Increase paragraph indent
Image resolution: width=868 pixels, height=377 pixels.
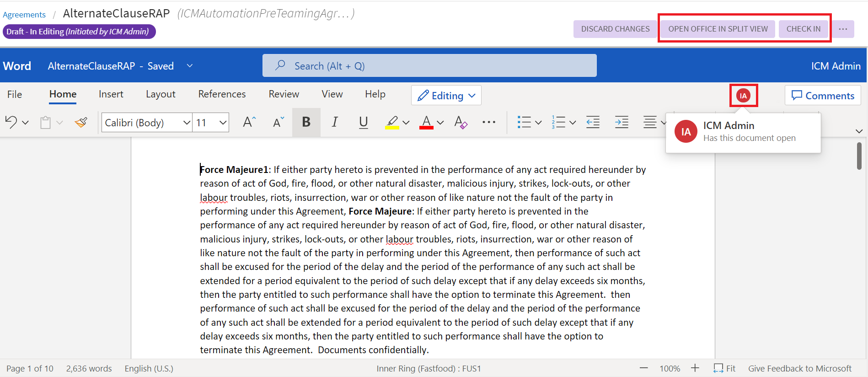coord(622,122)
